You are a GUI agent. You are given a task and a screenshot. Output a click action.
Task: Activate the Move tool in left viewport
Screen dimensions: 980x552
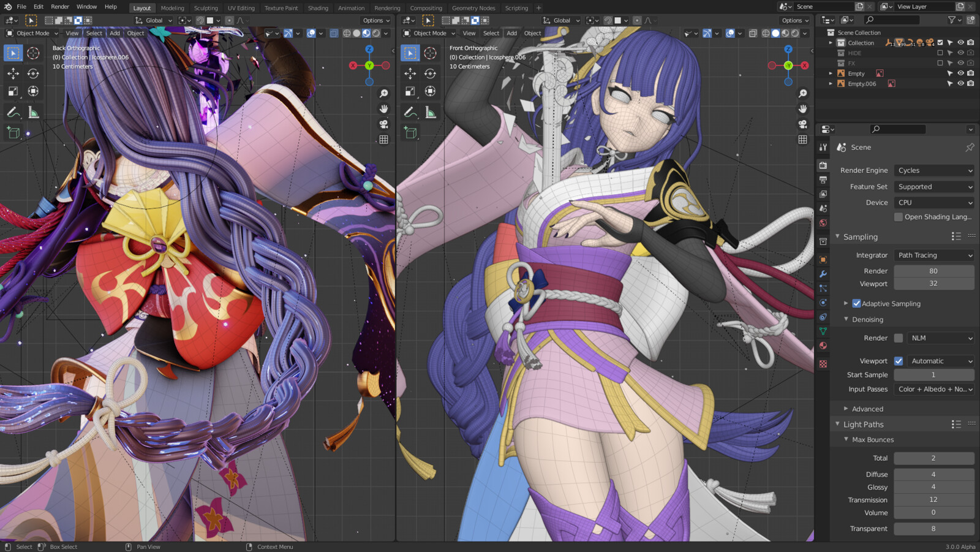pyautogui.click(x=13, y=74)
